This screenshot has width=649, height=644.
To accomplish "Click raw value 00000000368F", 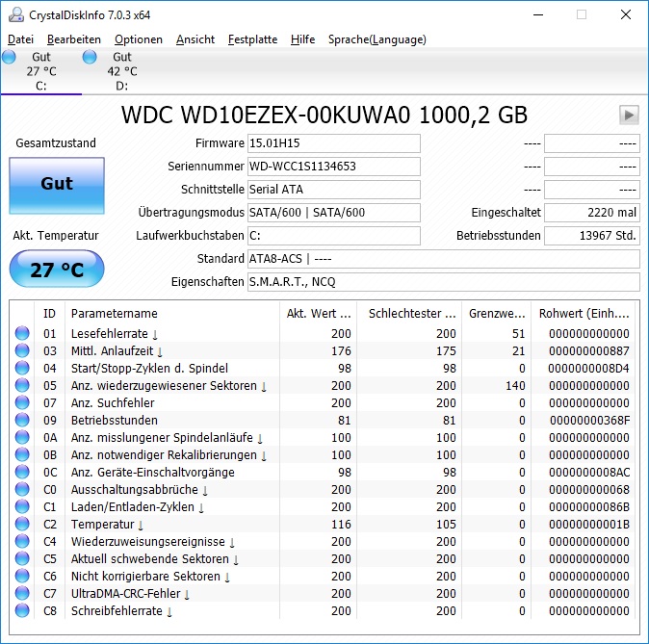I will click(589, 421).
